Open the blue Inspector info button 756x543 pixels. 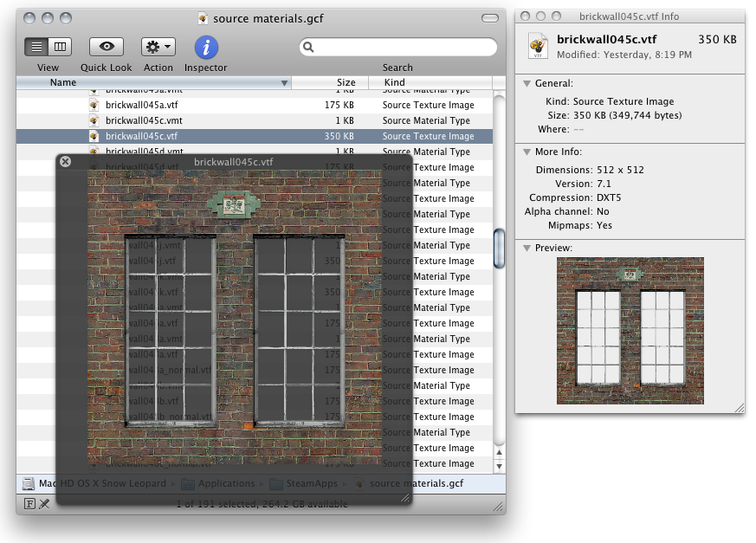point(206,48)
